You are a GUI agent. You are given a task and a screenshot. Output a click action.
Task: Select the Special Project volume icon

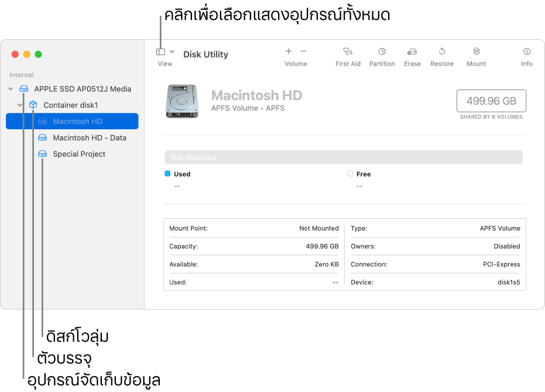point(42,154)
